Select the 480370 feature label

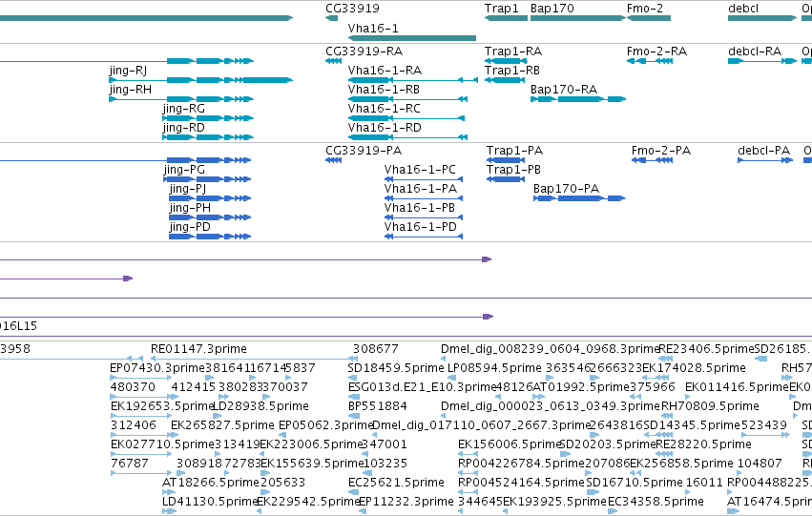pyautogui.click(x=133, y=387)
